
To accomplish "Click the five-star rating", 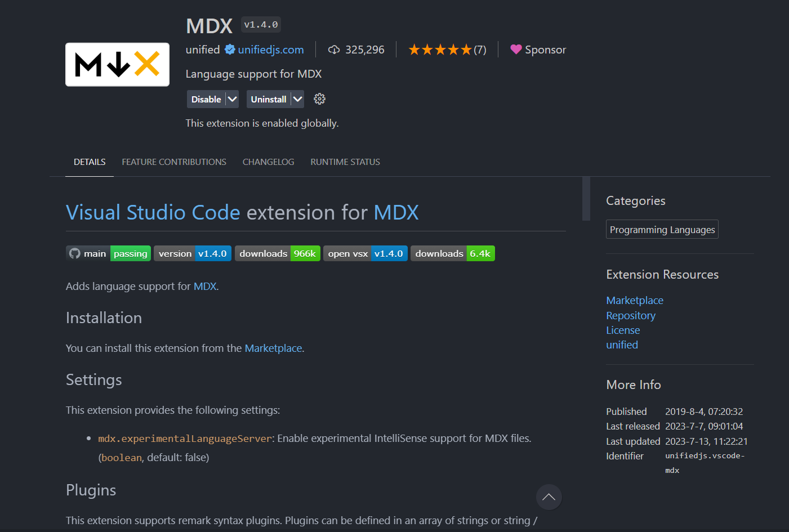I will point(440,50).
